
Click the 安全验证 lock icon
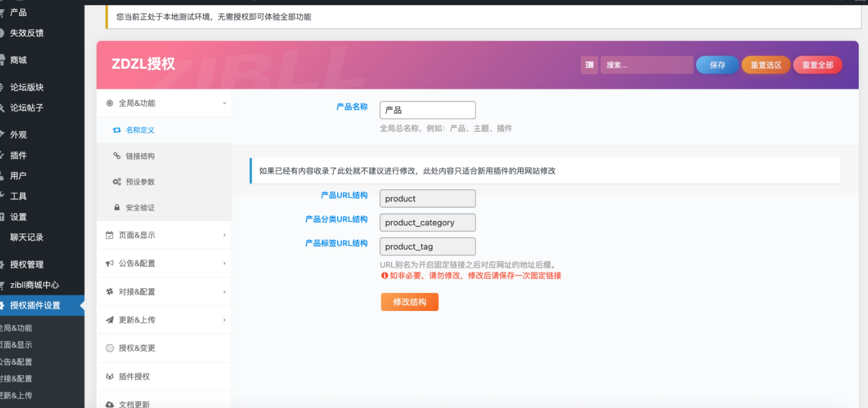tap(117, 208)
